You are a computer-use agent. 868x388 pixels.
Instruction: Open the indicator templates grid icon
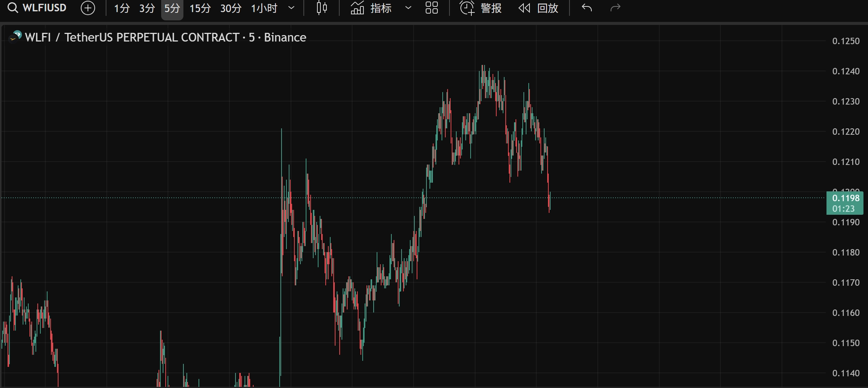point(431,8)
